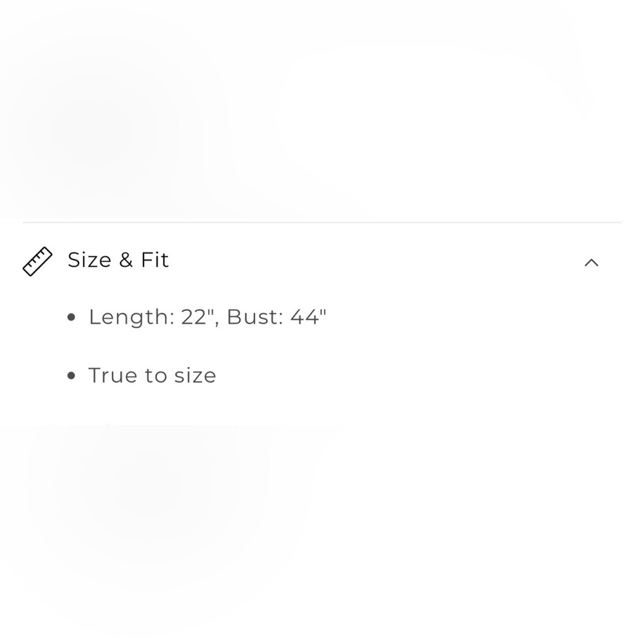
Task: Collapse the Size & Fit section chevron
Action: 591,263
